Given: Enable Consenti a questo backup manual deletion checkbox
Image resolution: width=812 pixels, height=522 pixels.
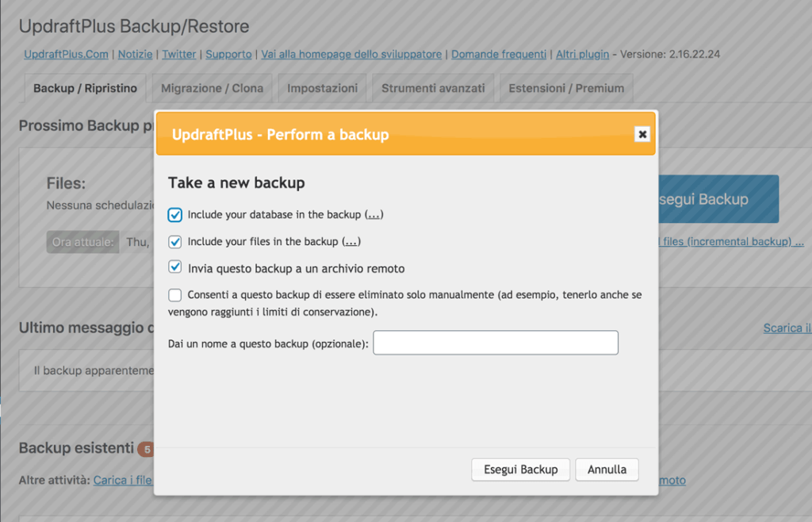Looking at the screenshot, I should [x=175, y=294].
